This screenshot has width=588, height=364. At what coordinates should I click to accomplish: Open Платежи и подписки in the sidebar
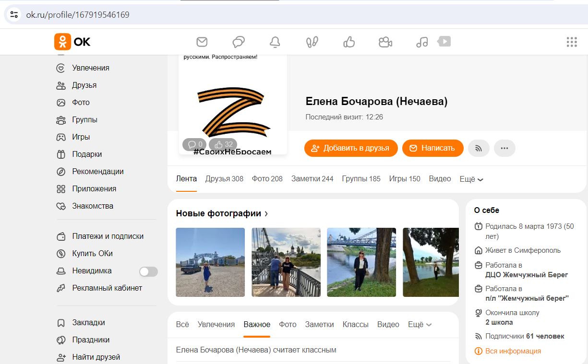(x=108, y=236)
